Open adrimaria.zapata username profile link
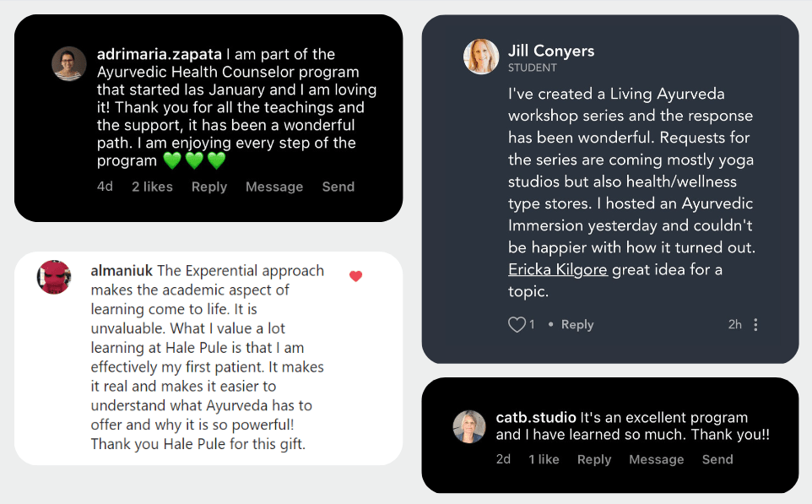The height and width of the screenshot is (504, 812). (157, 54)
